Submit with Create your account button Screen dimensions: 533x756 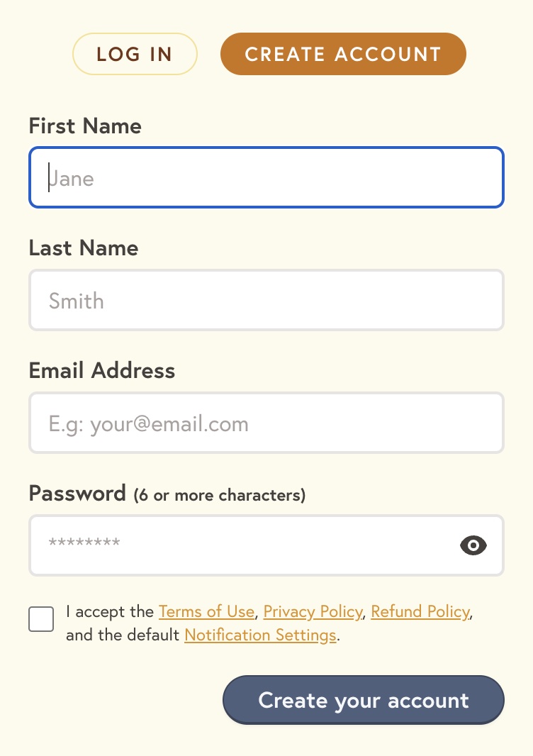[x=364, y=700]
